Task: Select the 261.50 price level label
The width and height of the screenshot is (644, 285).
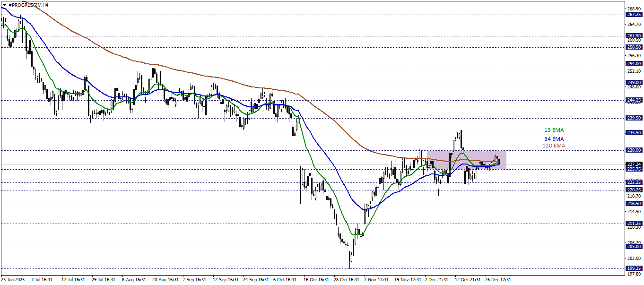Action: pyautogui.click(x=633, y=36)
